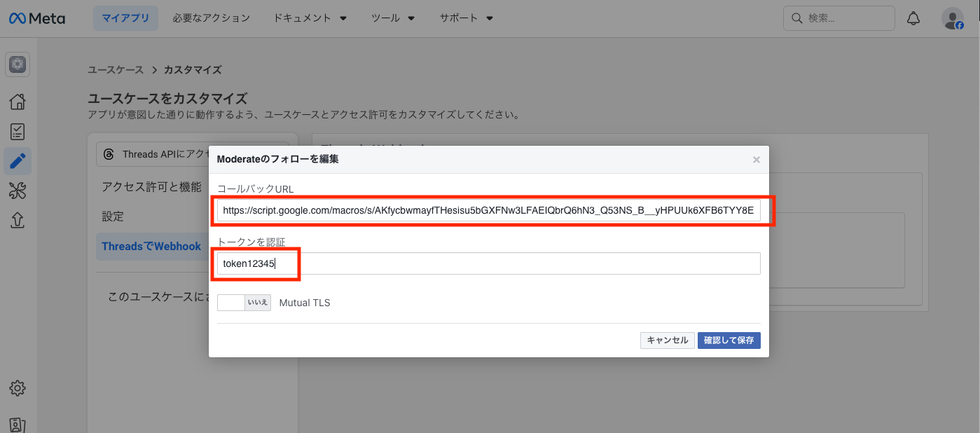Select the home icon in the sidebar

(x=17, y=102)
